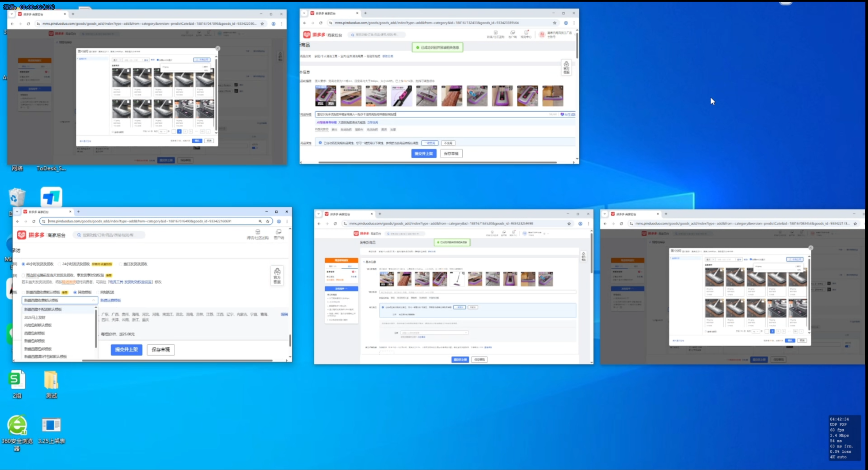Click 提交并上架 in the freight-template window
868x470 pixels.
click(x=126, y=350)
